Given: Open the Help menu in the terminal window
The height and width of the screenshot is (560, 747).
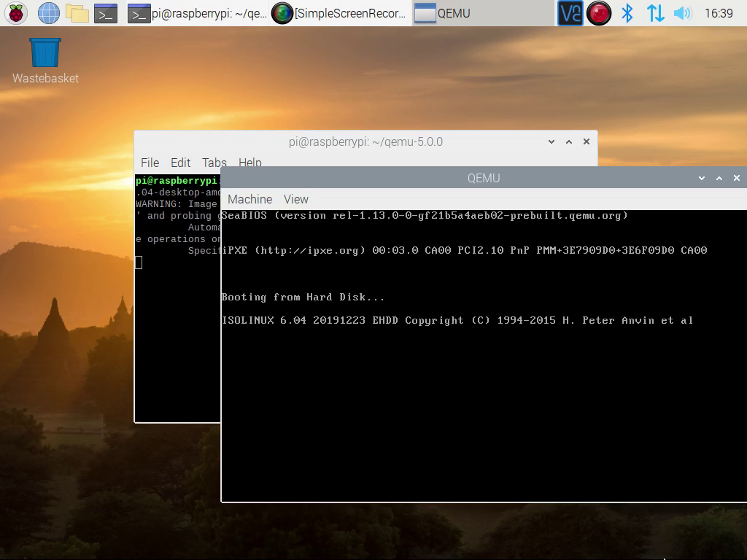Looking at the screenshot, I should pyautogui.click(x=250, y=163).
